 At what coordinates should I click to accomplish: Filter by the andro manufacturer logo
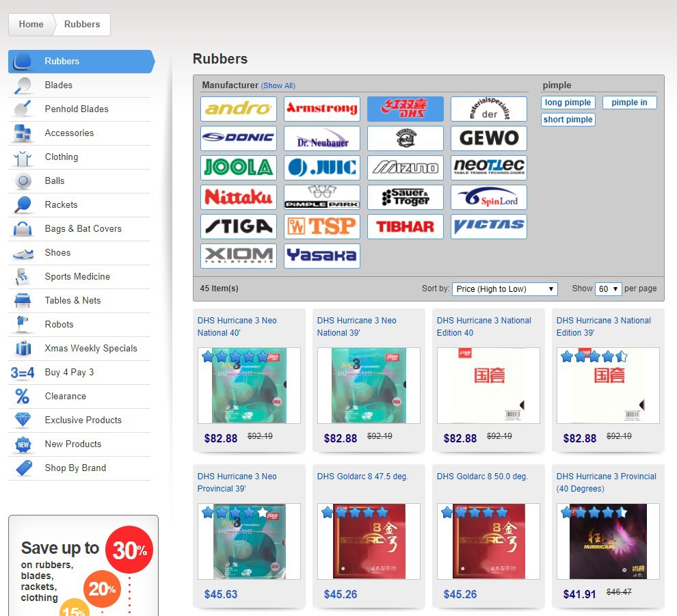point(239,109)
